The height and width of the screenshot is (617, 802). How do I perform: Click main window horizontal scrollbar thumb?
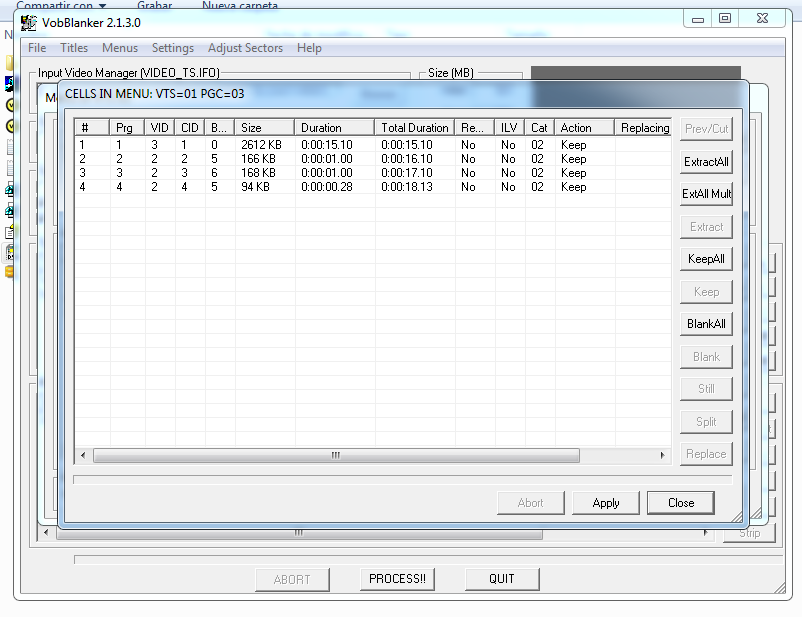pos(299,534)
